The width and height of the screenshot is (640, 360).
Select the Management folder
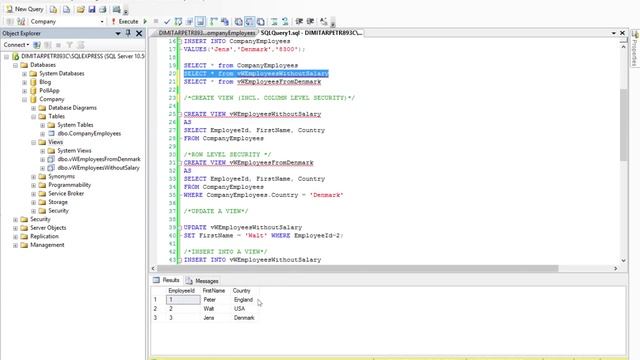point(47,245)
